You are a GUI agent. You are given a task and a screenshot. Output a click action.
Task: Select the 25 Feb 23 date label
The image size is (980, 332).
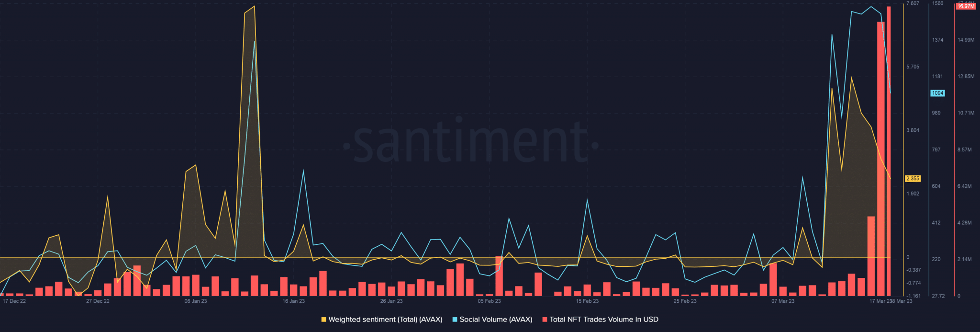(x=685, y=301)
